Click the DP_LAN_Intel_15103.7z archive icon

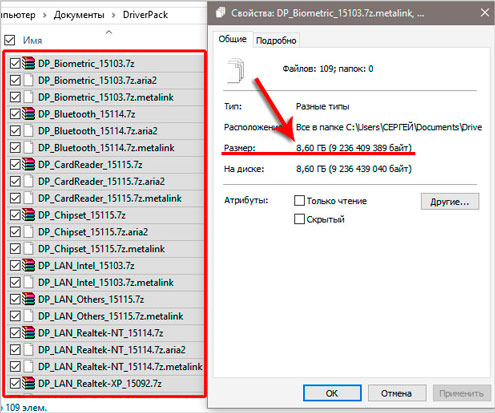pyautogui.click(x=29, y=265)
